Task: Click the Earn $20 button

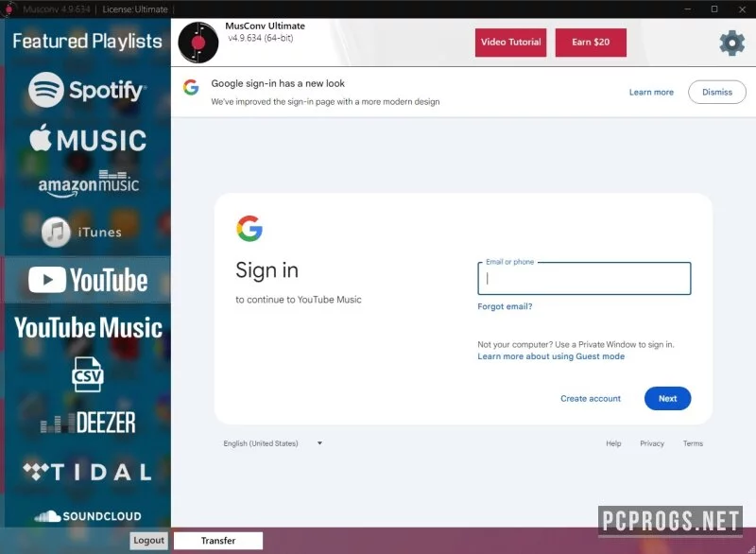Action: [x=591, y=43]
